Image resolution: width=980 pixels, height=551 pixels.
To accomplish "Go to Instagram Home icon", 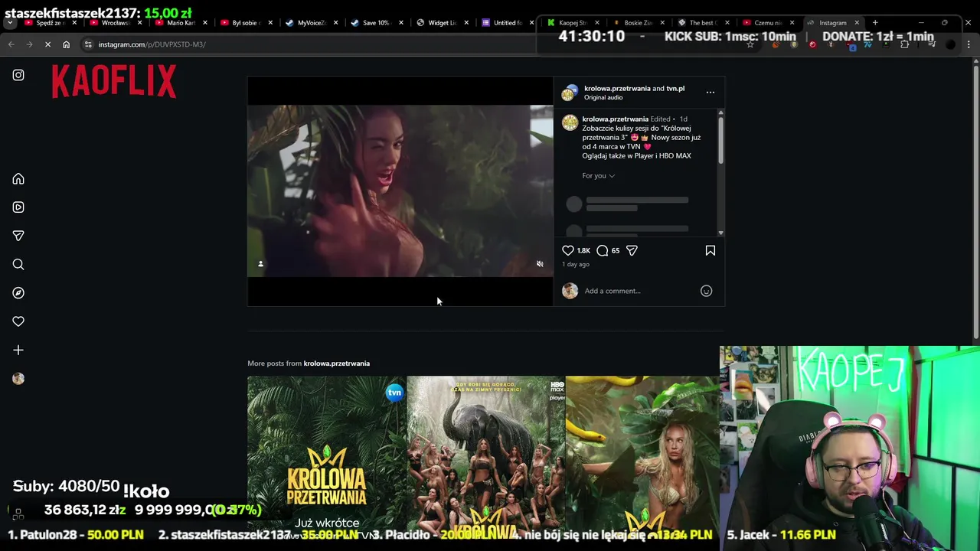I will (18, 179).
